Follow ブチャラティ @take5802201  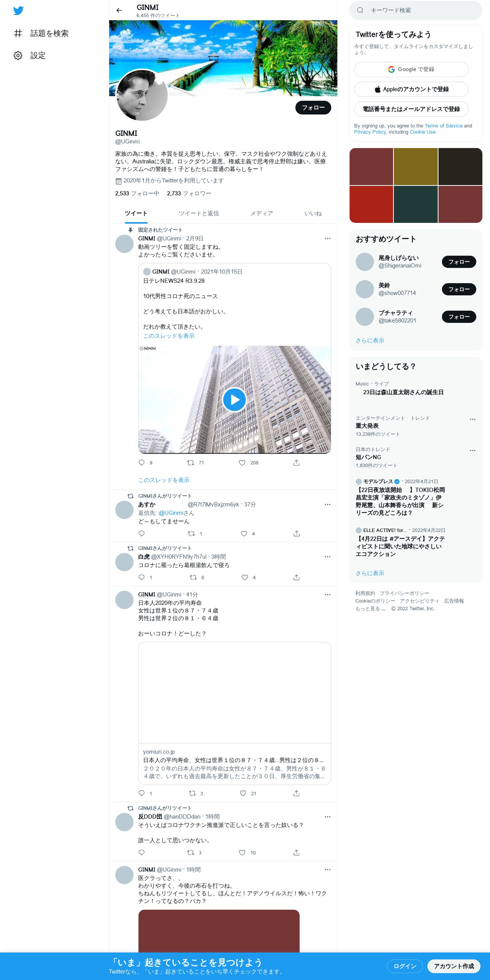pyautogui.click(x=459, y=317)
